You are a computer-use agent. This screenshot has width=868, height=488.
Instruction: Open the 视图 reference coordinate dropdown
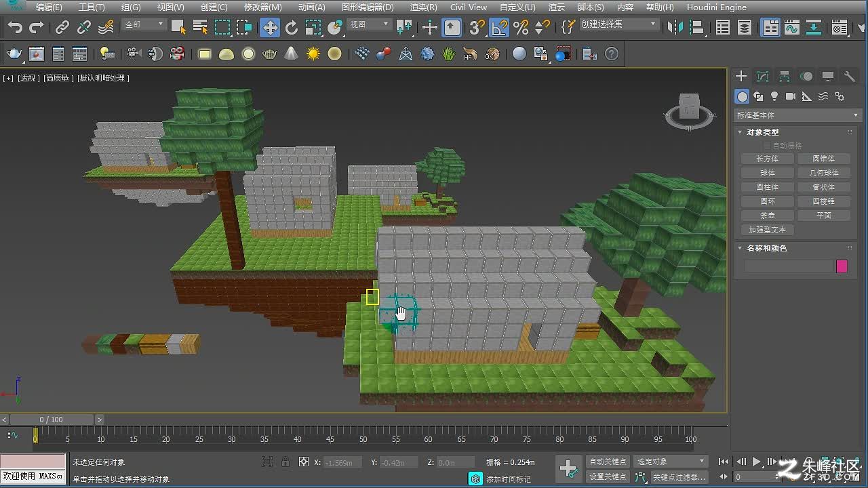click(370, 24)
